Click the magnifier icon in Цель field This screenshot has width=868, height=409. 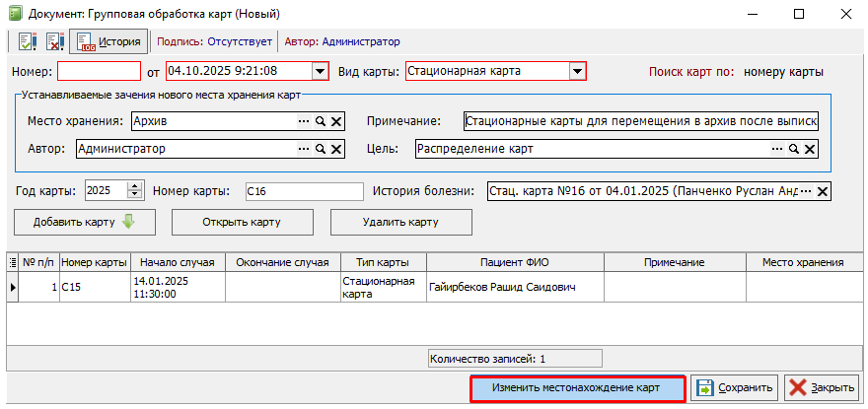793,149
